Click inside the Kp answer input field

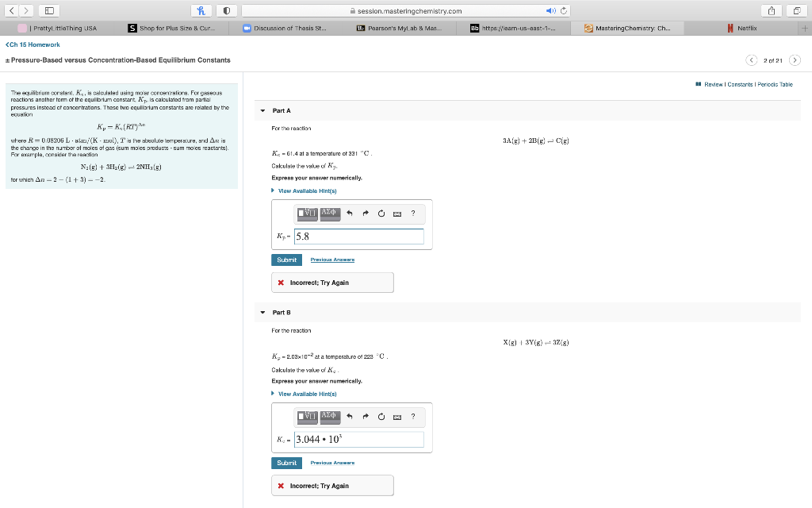[357, 236]
